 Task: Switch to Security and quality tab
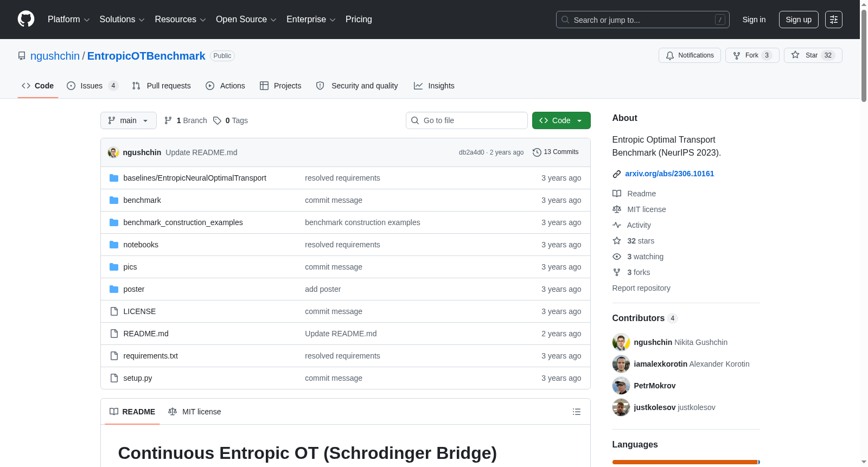[357, 86]
